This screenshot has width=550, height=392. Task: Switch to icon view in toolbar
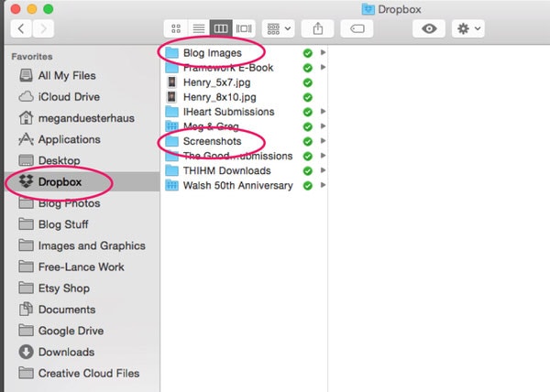click(x=175, y=28)
